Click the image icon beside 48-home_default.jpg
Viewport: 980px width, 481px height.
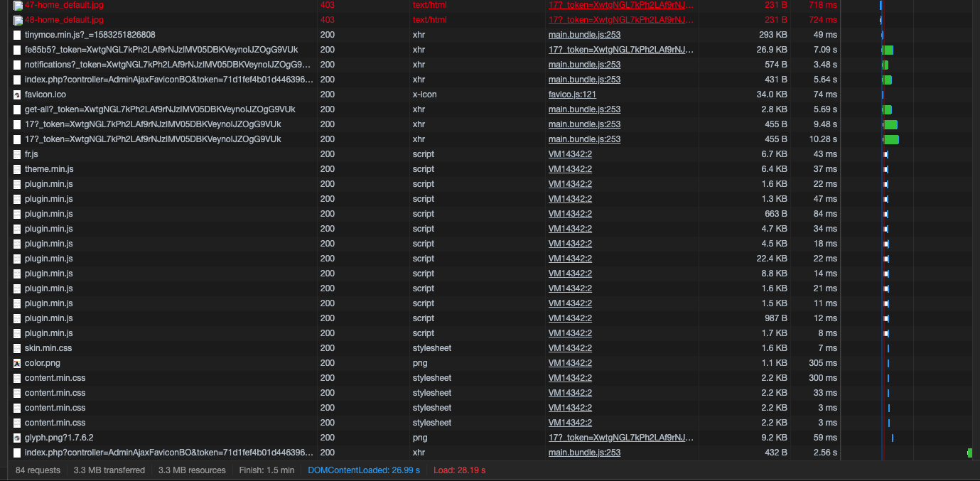18,20
